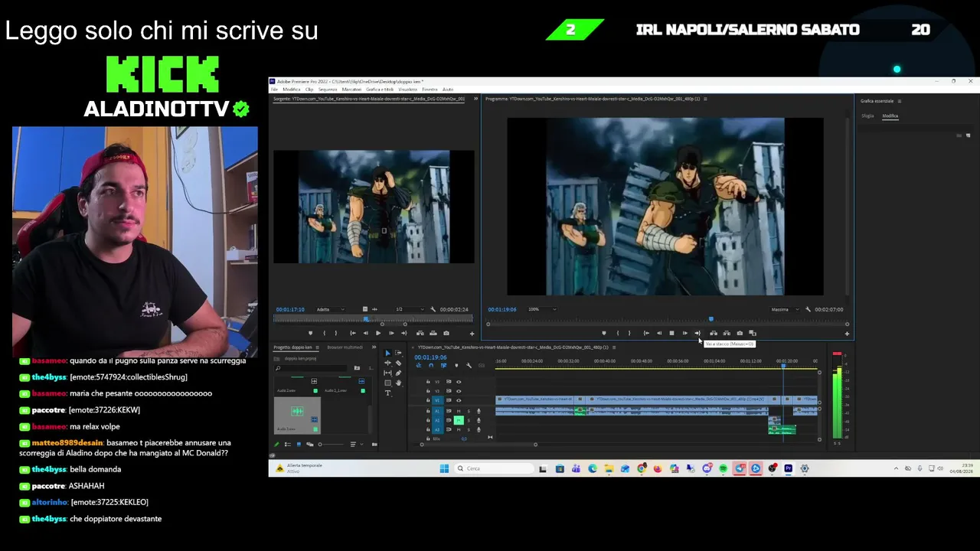
Task: Select the Slip tool
Action: pyautogui.click(x=387, y=373)
